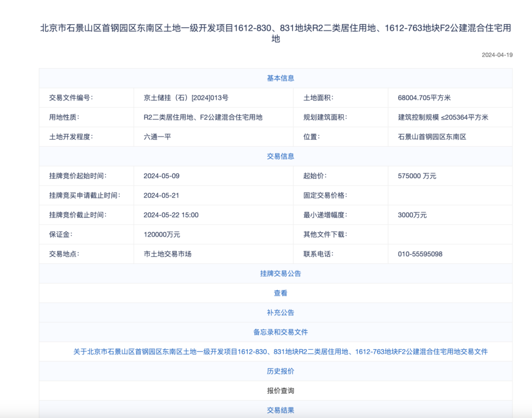Select the value 石景山首钢园区东南区
The height and width of the screenshot is (418, 532).
[x=432, y=136]
